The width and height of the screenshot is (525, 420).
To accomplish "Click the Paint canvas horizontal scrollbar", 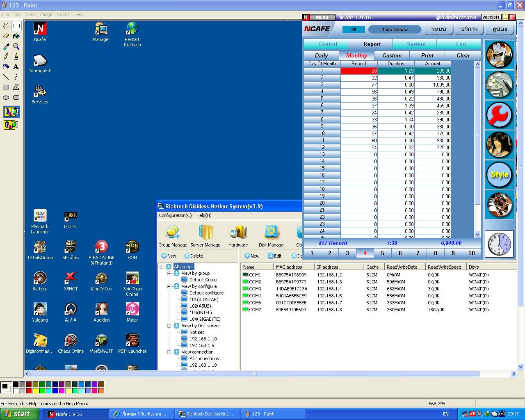I will click(x=255, y=374).
